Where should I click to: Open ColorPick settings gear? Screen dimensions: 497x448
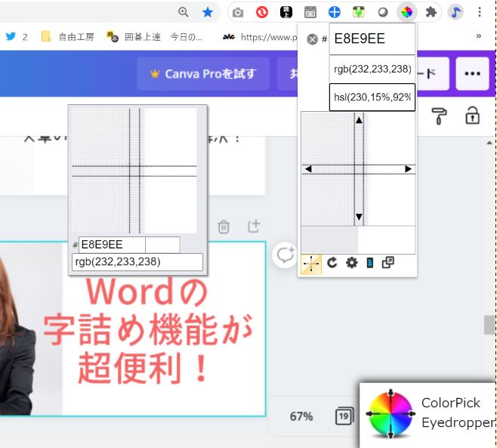pyautogui.click(x=351, y=263)
